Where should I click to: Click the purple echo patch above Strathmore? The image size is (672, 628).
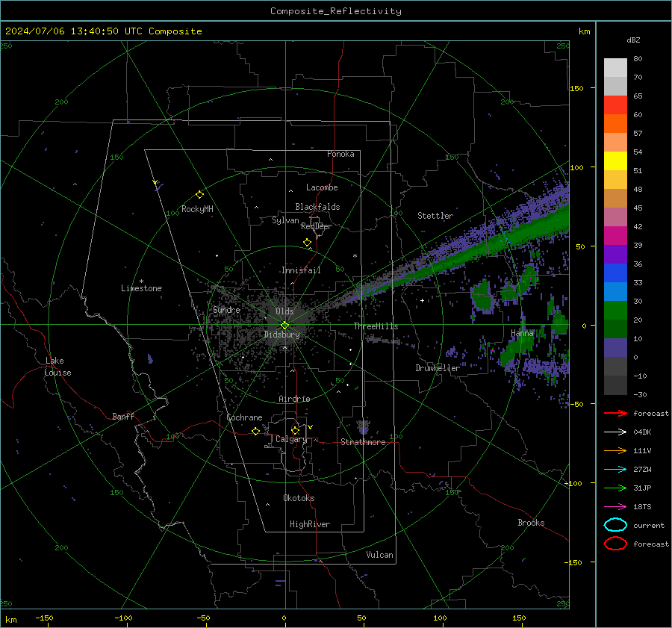(364, 427)
